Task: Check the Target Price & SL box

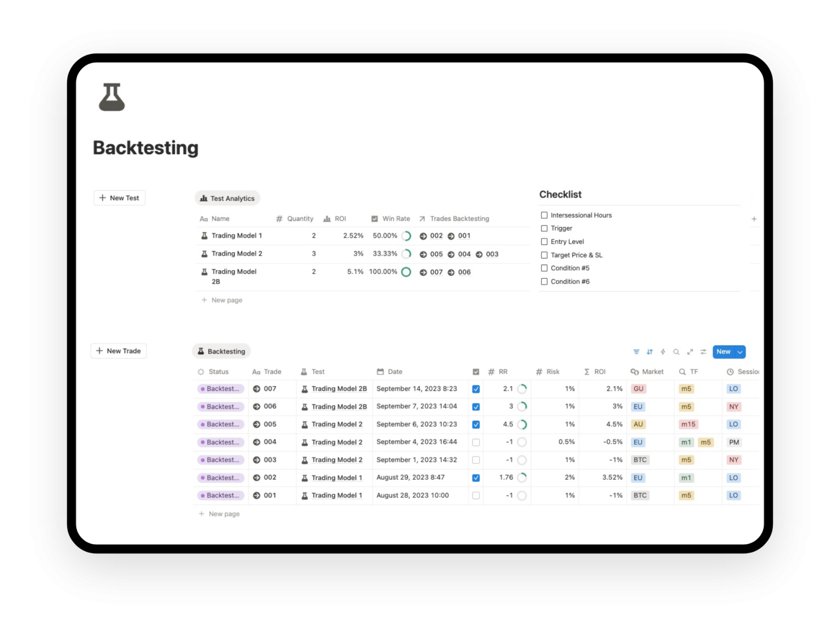Action: coord(544,255)
